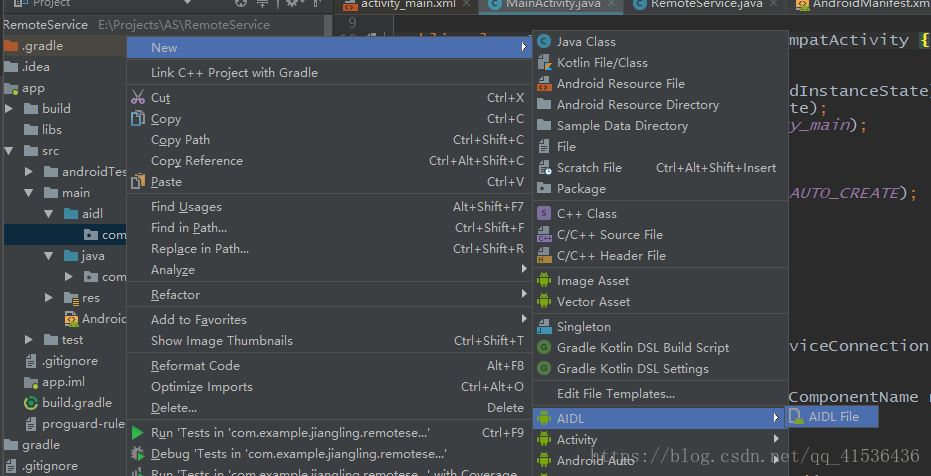Image resolution: width=931 pixels, height=476 pixels.
Task: Expand the Activity submenu arrow
Action: pyautogui.click(x=776, y=439)
